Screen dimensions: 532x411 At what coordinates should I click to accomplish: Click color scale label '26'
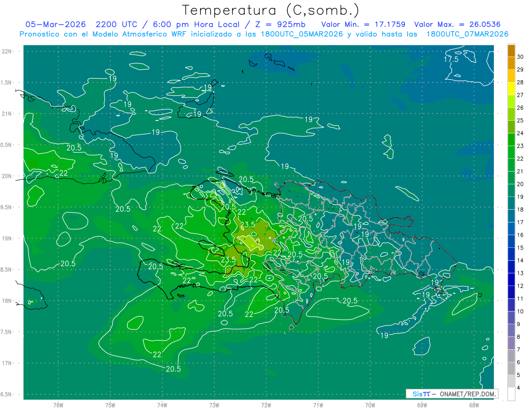pos(521,108)
